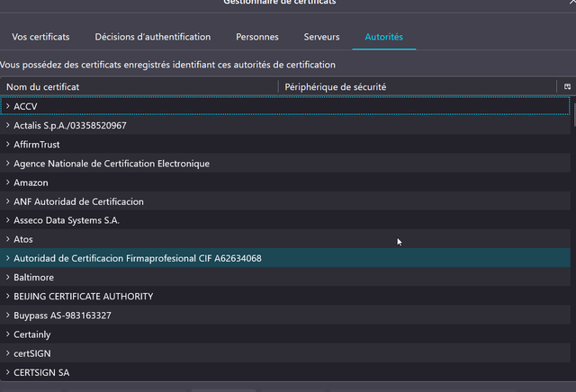Viewport: 576px width, 392px height.
Task: Switch to the Personnes tab
Action: click(x=257, y=37)
